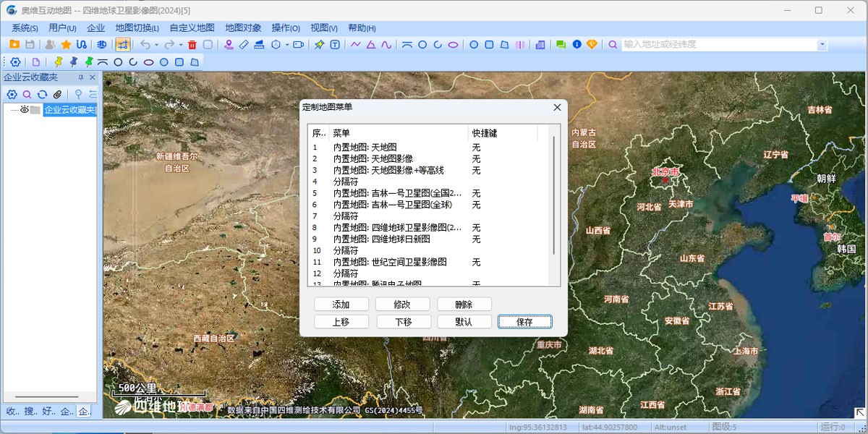Select the ruler distance measure tool

tap(244, 45)
